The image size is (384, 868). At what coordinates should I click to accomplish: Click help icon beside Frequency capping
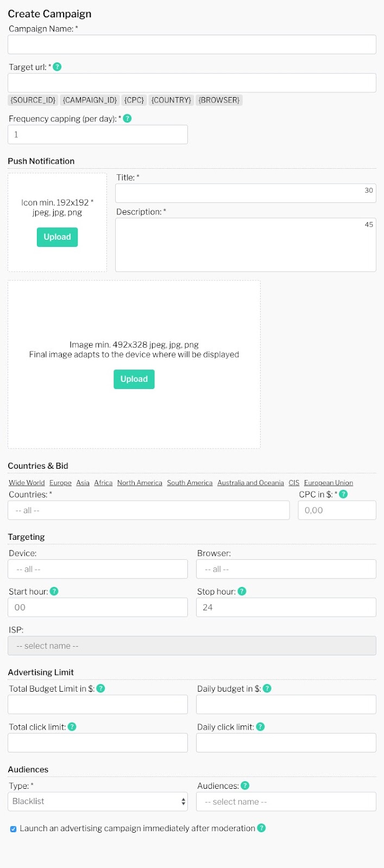pyautogui.click(x=127, y=118)
